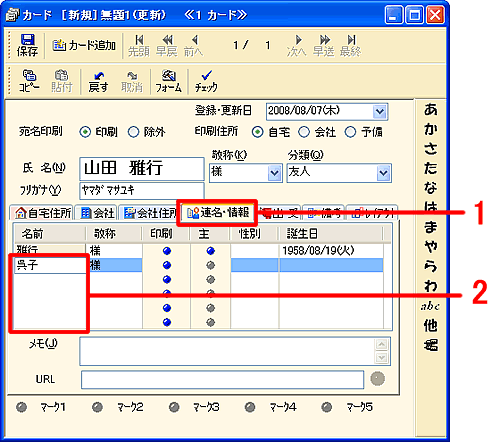The height and width of the screenshot is (442, 500).
Task: Open the 連名・情報 tab
Action: click(217, 212)
